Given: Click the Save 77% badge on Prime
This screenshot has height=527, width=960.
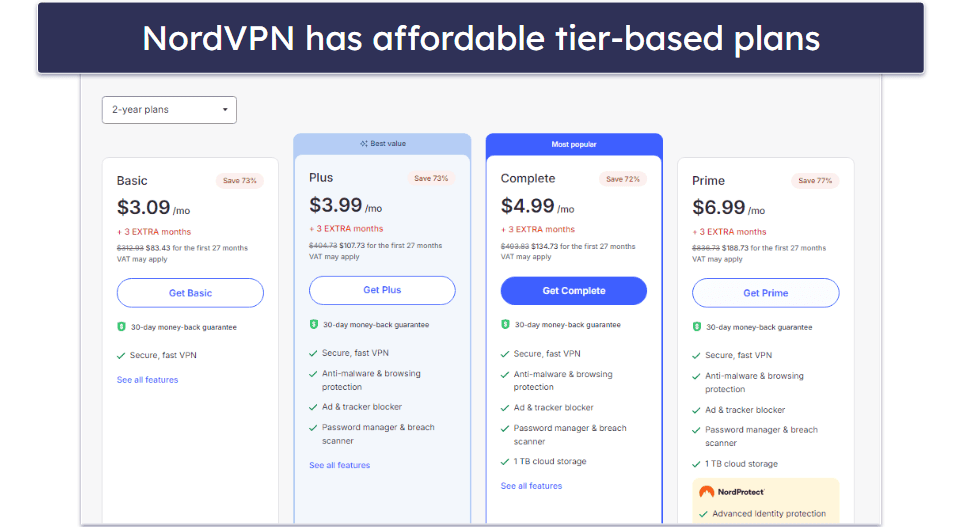Looking at the screenshot, I should [x=815, y=181].
